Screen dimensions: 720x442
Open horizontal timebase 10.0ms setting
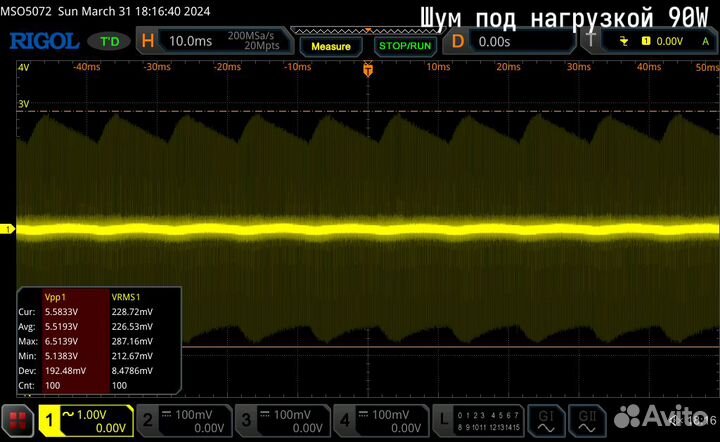[200, 41]
